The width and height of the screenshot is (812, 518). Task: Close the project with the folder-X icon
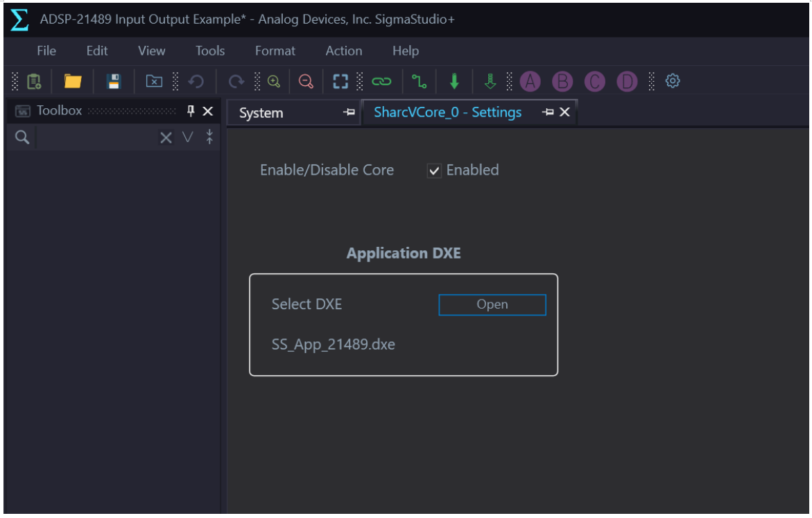[154, 81]
